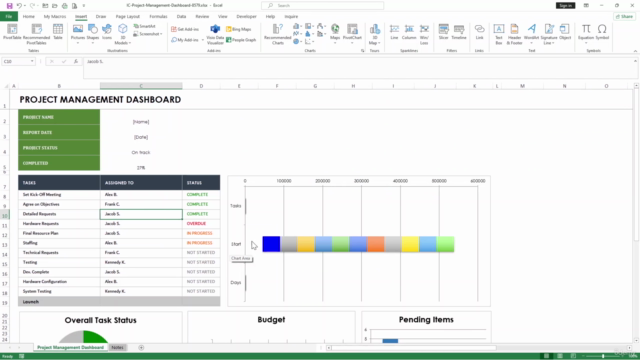Insert People Graph add-in
This screenshot has height=360, width=640.
pyautogui.click(x=241, y=40)
